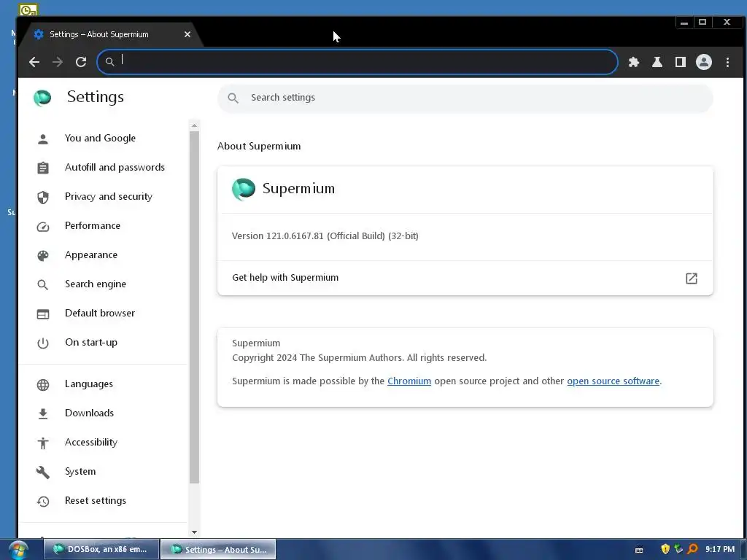Click the address bar search field
Screen dimensions: 747x560
click(x=357, y=61)
